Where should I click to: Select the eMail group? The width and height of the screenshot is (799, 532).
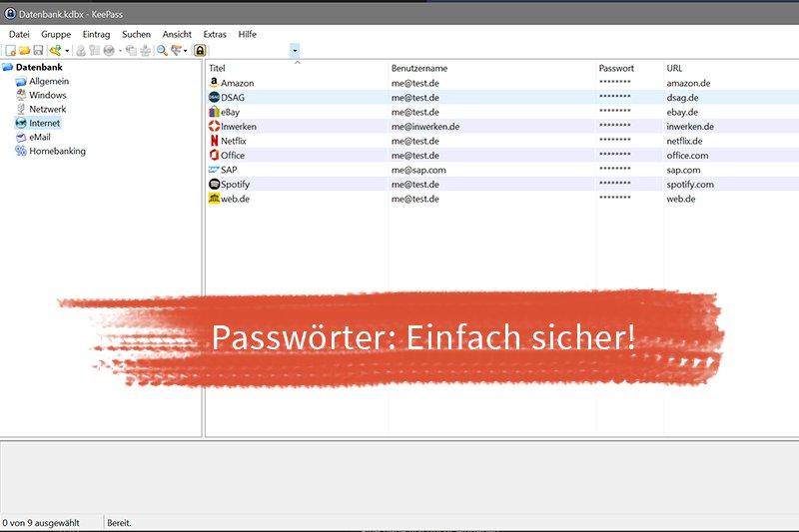40,137
